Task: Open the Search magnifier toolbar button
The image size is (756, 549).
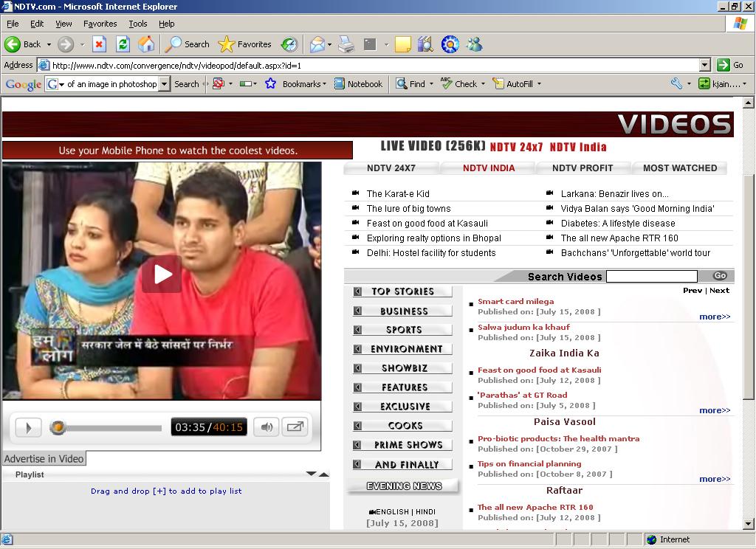Action: [187, 44]
